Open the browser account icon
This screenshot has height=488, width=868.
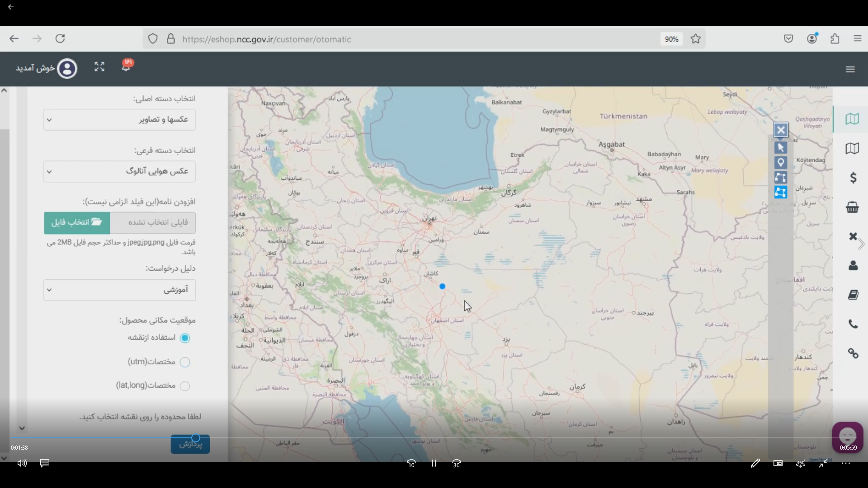812,38
